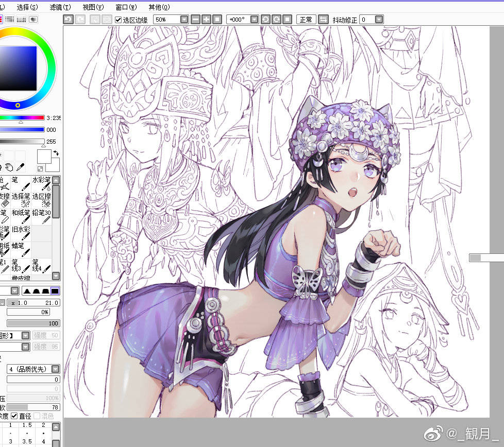Click the brush size slider showing 21.0
This screenshot has width=504, height=447.
coord(33,302)
